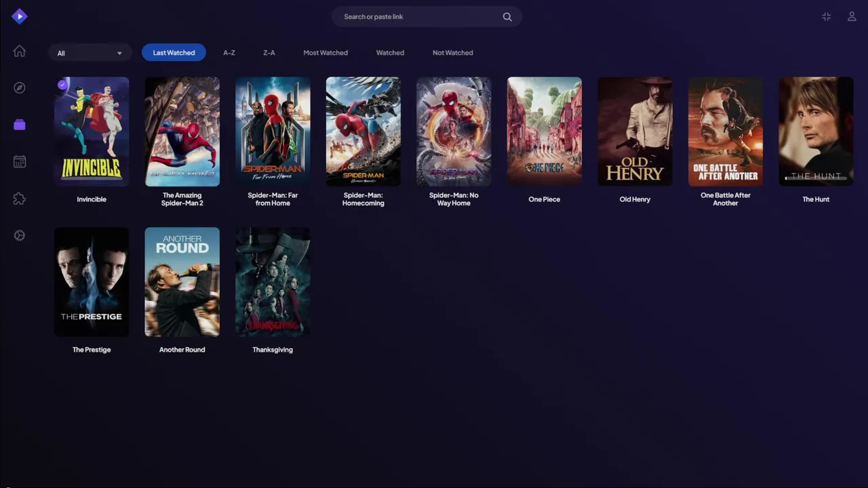Open the Calendar sidebar icon

[20, 161]
